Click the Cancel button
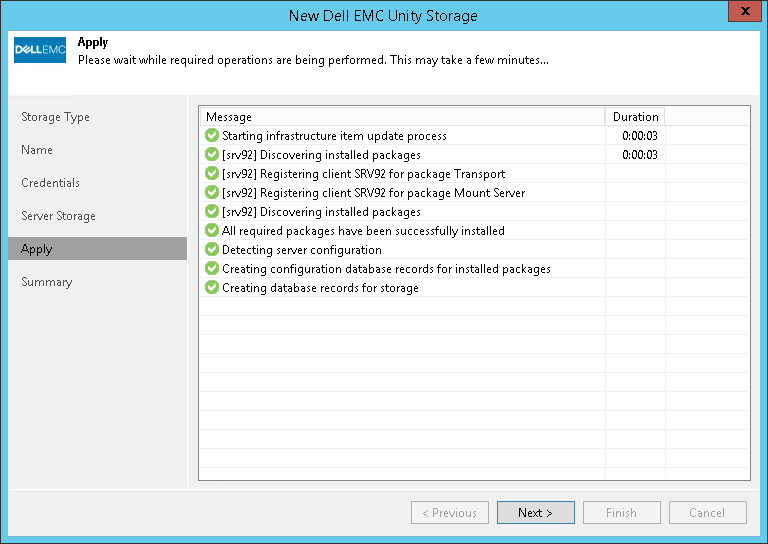This screenshot has width=768, height=544. pos(708,513)
